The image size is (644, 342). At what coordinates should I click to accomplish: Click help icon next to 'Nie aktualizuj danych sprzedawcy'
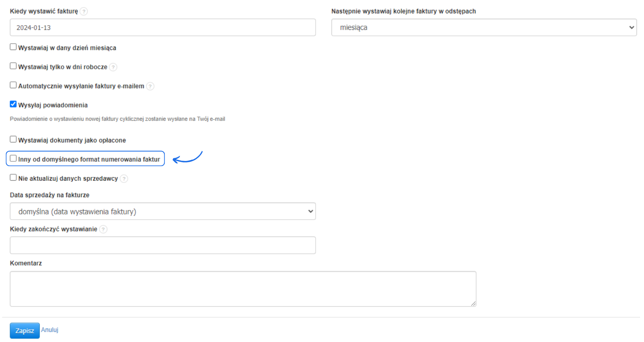pos(124,179)
